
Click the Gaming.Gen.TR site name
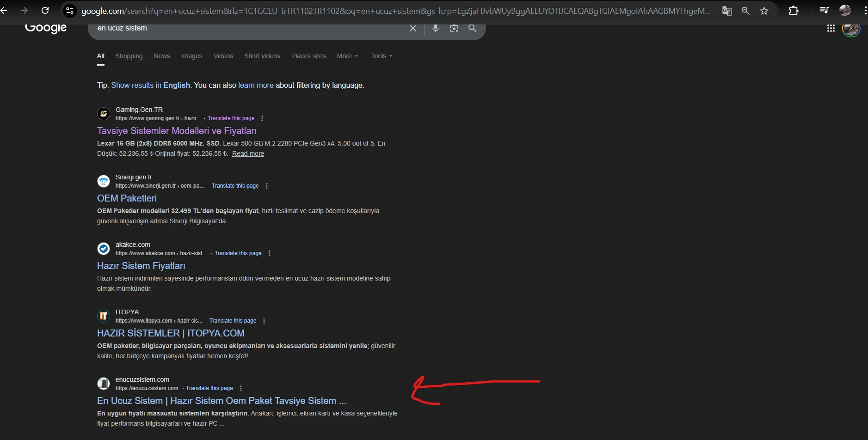click(139, 110)
